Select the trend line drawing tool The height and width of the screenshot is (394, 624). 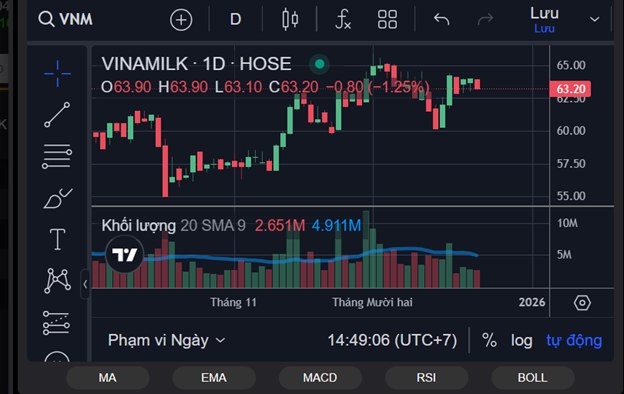point(57,115)
